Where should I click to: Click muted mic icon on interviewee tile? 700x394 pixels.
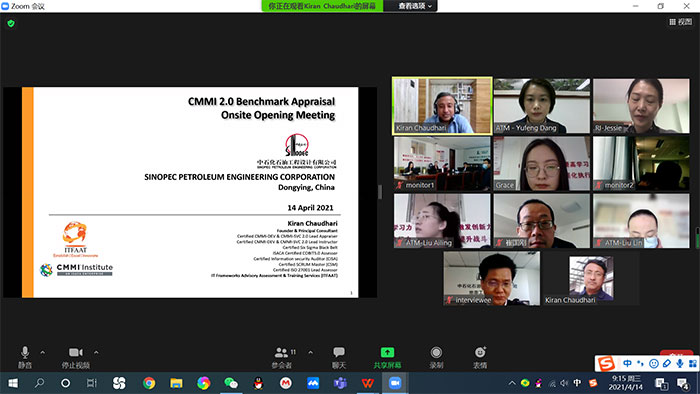pos(450,300)
